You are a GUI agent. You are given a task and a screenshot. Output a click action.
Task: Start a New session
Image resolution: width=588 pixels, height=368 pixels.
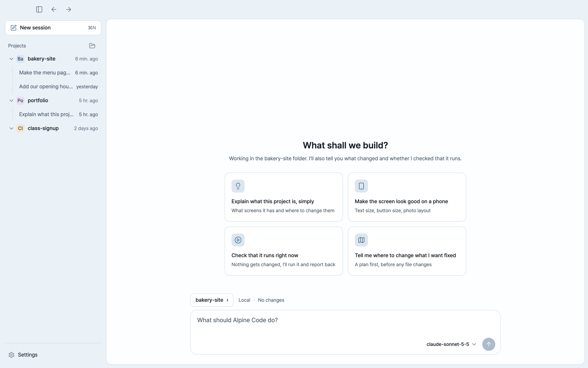(x=53, y=28)
